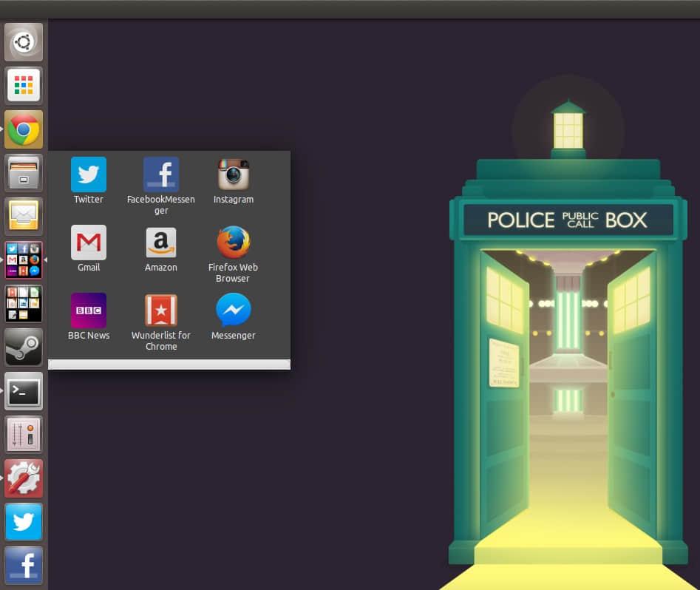This screenshot has width=700, height=590.
Task: Launch Steam from the launcher
Action: (x=24, y=347)
